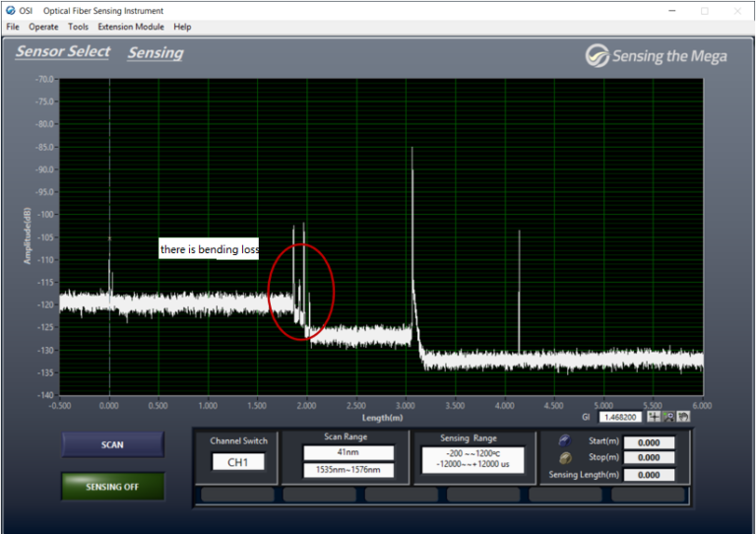Switch to the Sensing tab

[155, 52]
